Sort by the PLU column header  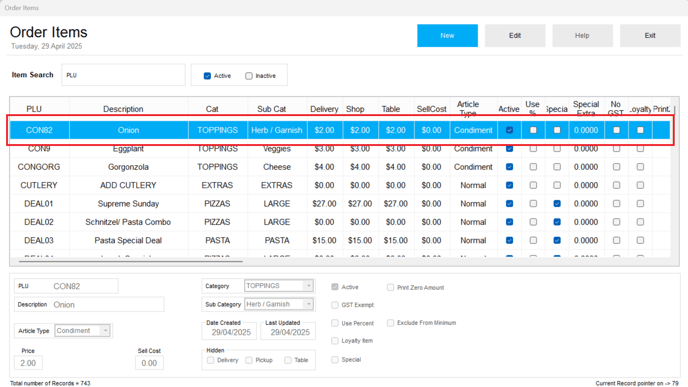pos(34,109)
